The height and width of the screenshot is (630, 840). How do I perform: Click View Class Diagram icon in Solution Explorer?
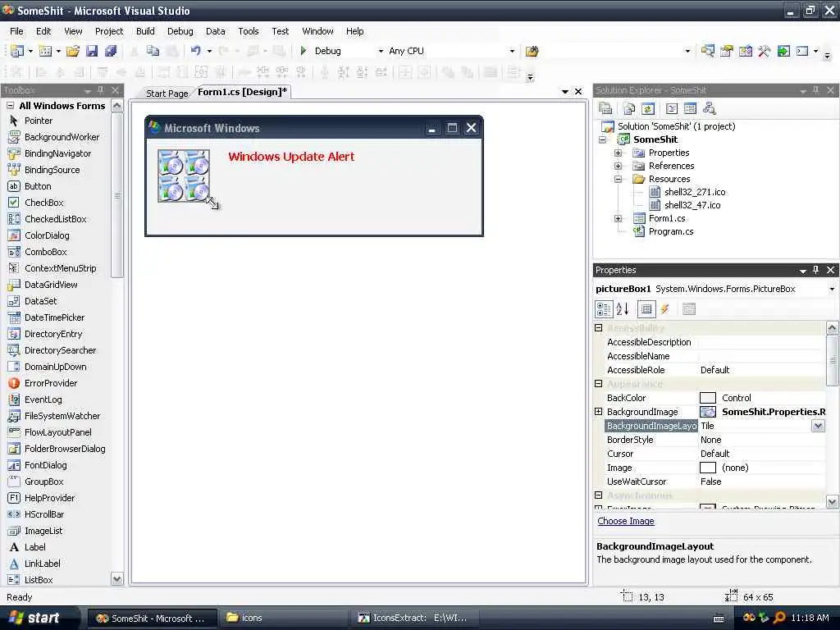[710, 109]
